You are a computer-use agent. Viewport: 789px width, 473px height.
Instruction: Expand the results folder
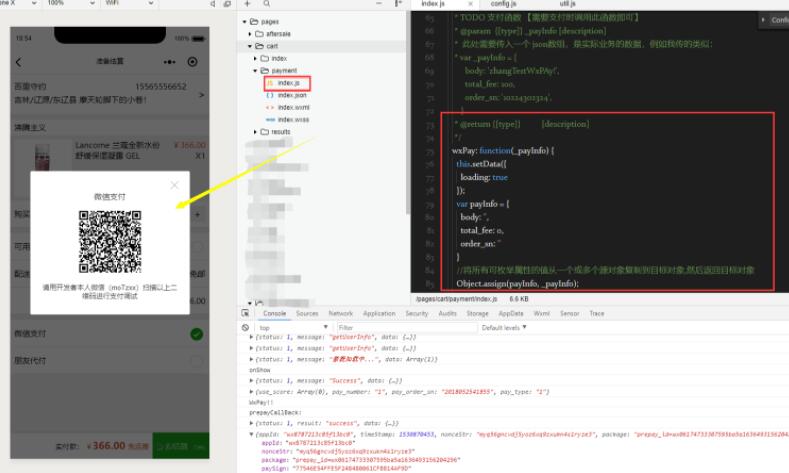coord(255,132)
